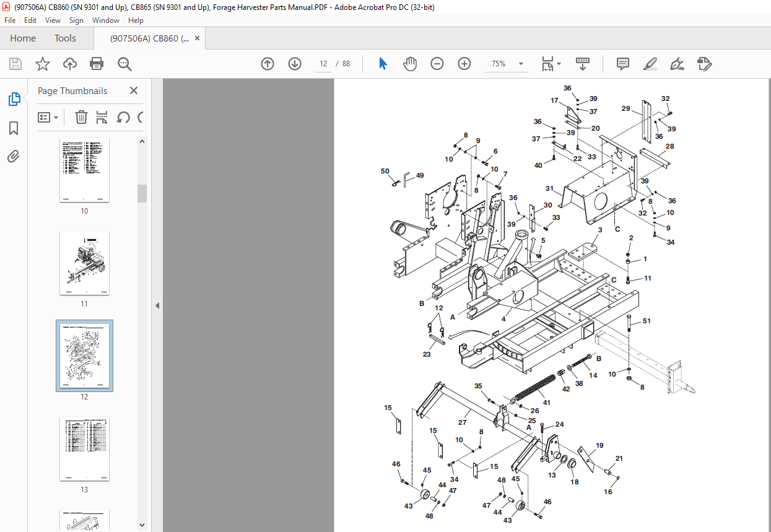Image resolution: width=771 pixels, height=532 pixels.
Task: Select the page 11 thumbnail
Action: pyautogui.click(x=84, y=263)
